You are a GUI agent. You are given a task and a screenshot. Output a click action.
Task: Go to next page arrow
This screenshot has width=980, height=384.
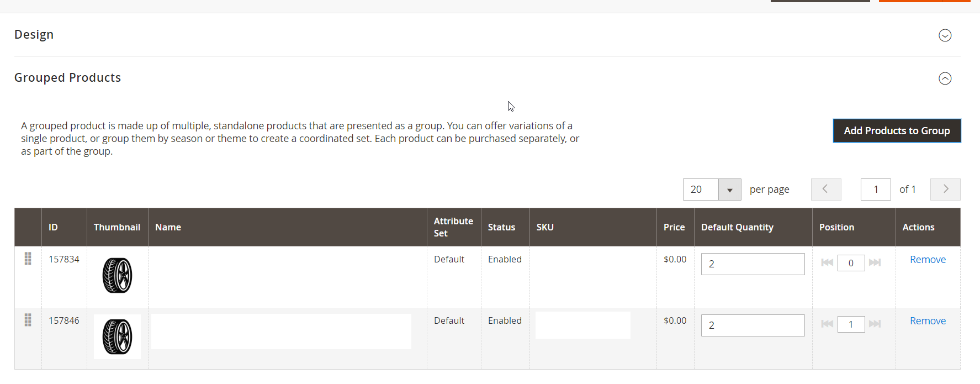pyautogui.click(x=945, y=190)
